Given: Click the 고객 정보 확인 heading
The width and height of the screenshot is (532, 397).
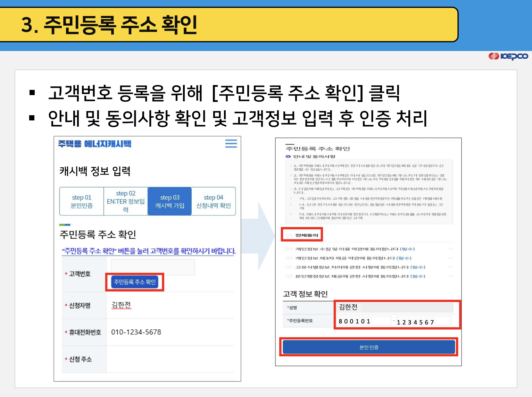Looking at the screenshot, I should coord(305,294).
